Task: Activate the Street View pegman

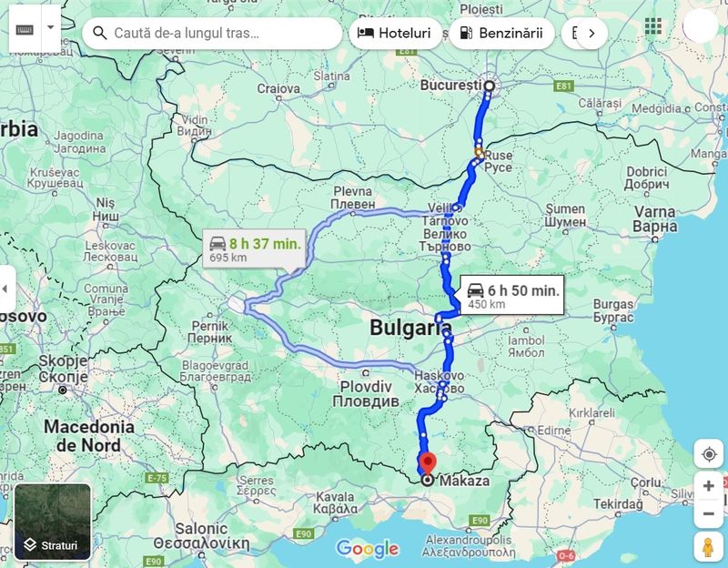Action: 709,547
